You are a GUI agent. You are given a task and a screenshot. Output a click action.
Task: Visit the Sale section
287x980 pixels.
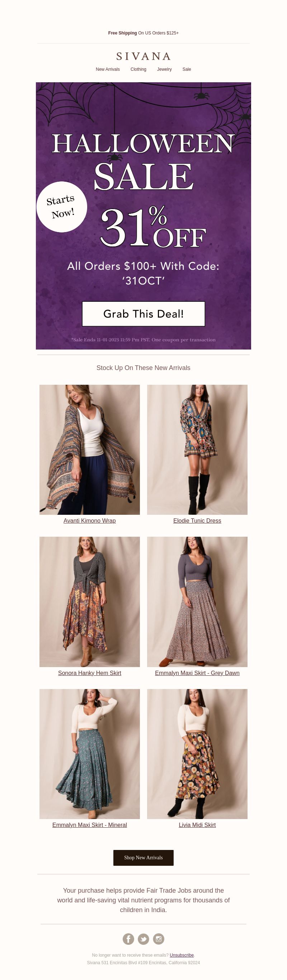point(187,69)
